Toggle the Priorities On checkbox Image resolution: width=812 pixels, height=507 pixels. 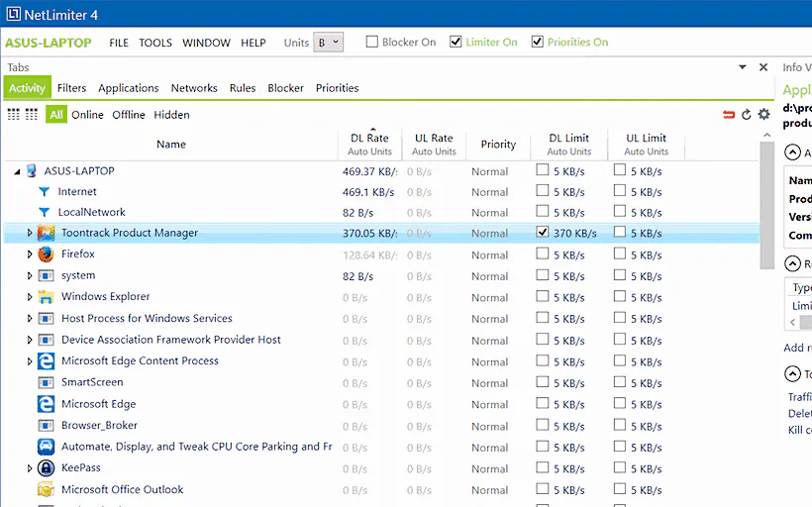point(538,42)
